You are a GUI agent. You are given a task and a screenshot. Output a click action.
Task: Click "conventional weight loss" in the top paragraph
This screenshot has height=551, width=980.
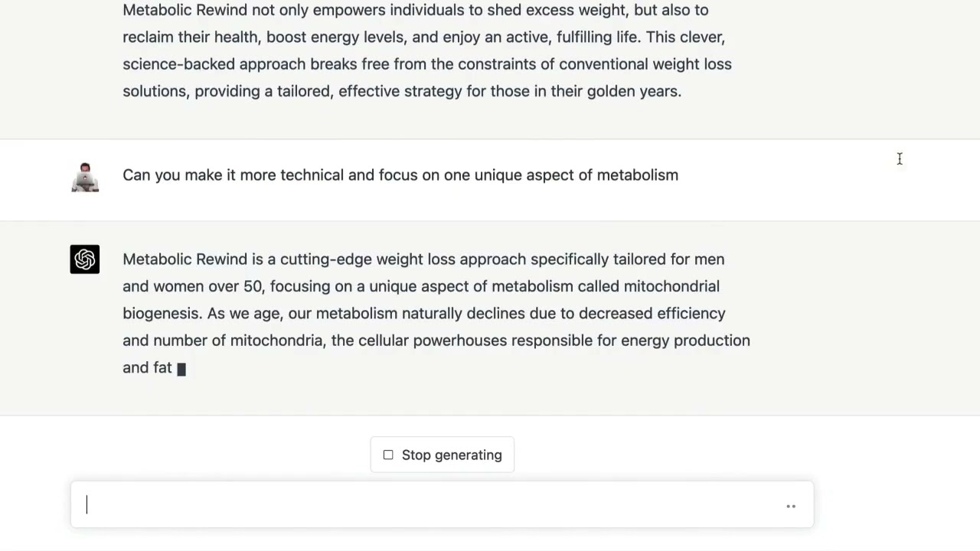(x=645, y=64)
